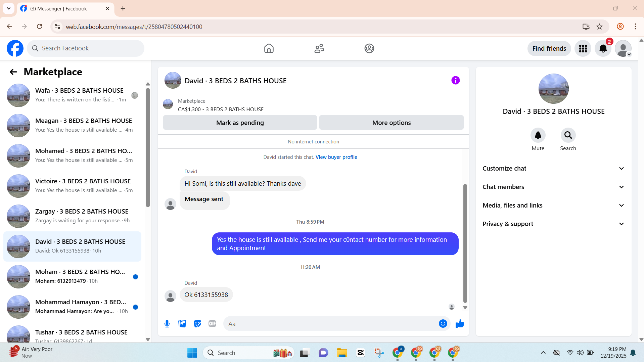The image size is (644, 362).
Task: Install the app via address bar icon
Action: pos(586,27)
